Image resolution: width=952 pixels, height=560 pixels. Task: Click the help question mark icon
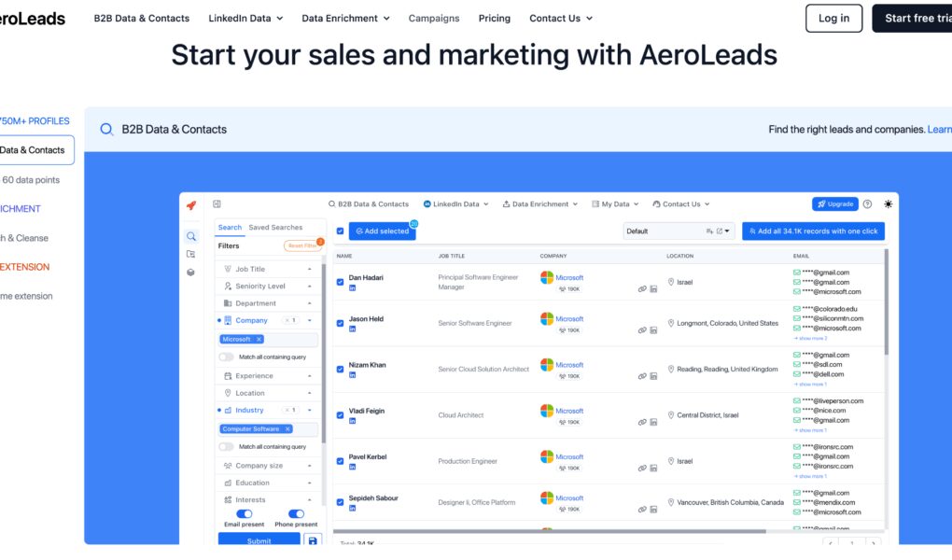(x=867, y=204)
